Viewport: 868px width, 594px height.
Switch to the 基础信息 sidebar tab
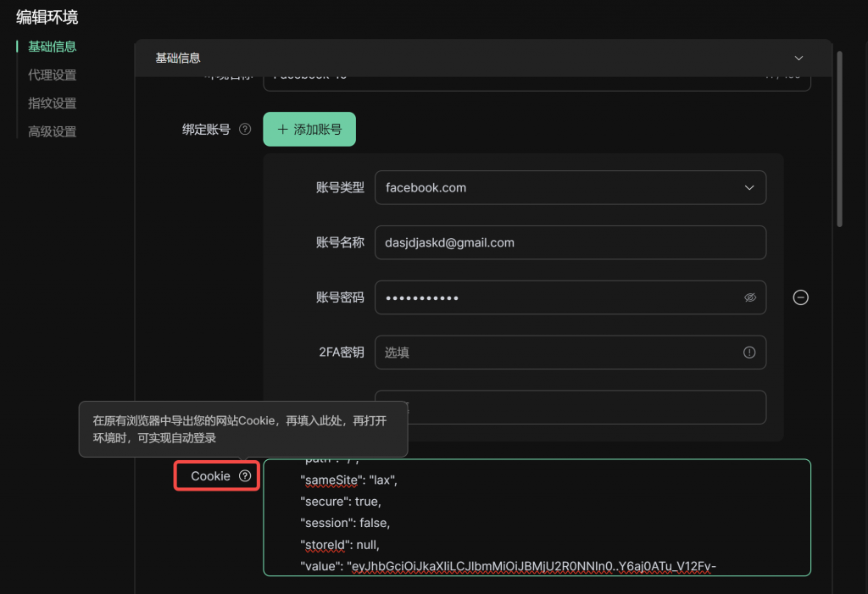click(x=52, y=47)
